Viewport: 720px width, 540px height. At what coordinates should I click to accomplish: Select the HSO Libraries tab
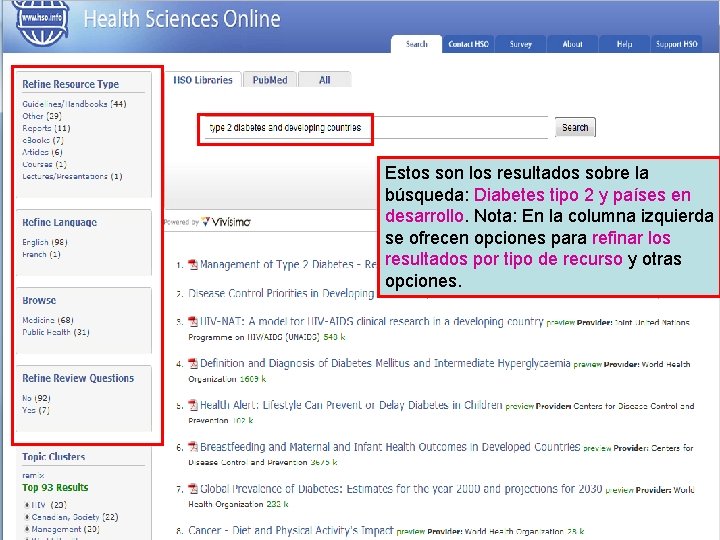coord(203,80)
